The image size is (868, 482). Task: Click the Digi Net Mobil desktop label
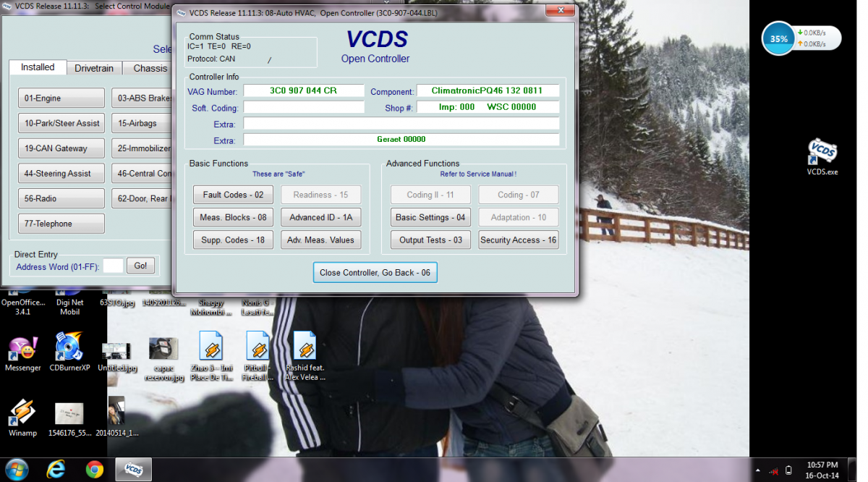pos(69,307)
